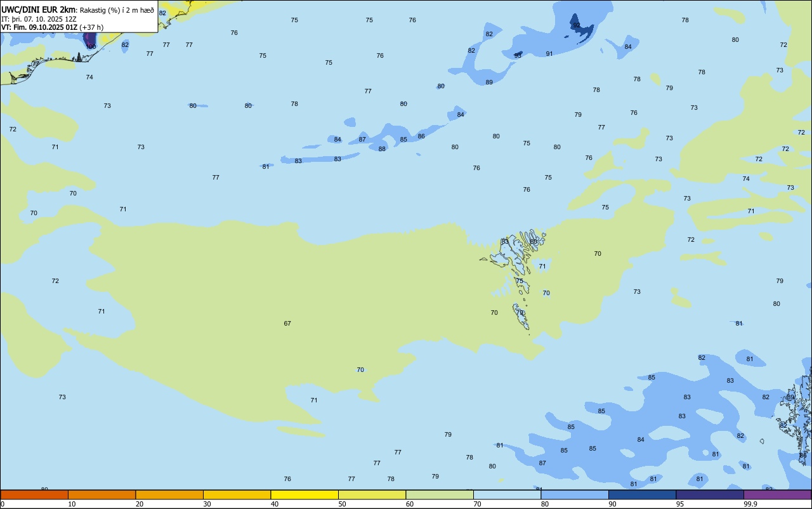Click the legend tick label '30'

click(x=207, y=504)
